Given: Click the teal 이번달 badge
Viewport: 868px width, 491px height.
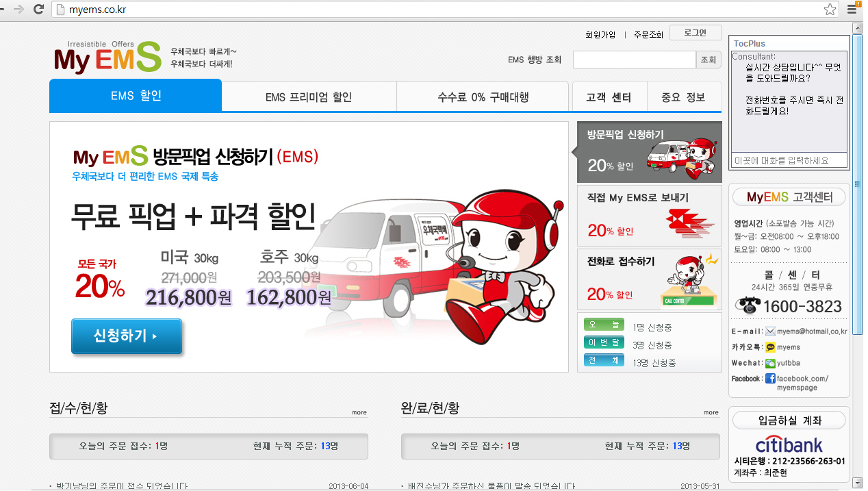Looking at the screenshot, I should (x=604, y=342).
